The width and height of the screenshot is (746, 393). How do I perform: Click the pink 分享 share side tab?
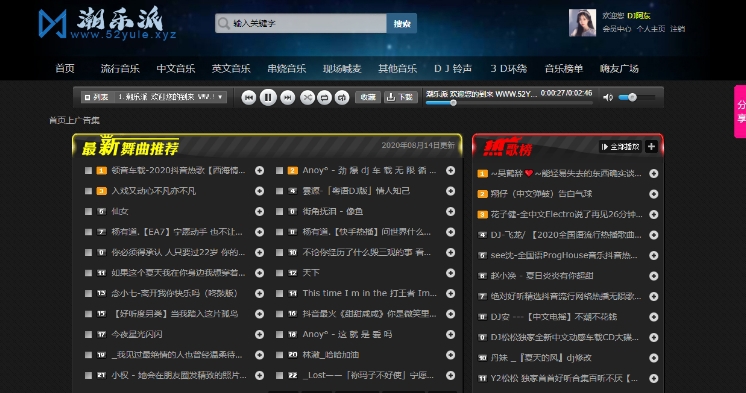740,112
